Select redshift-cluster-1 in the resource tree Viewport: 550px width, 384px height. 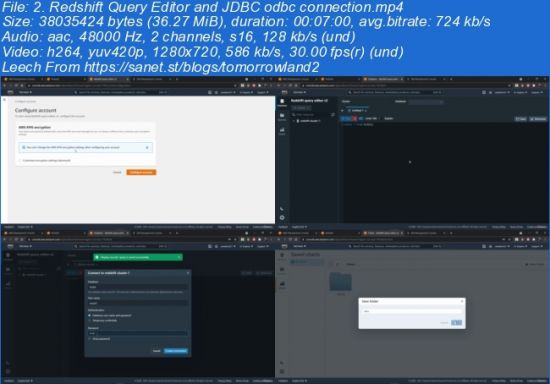pyautogui.click(x=310, y=121)
